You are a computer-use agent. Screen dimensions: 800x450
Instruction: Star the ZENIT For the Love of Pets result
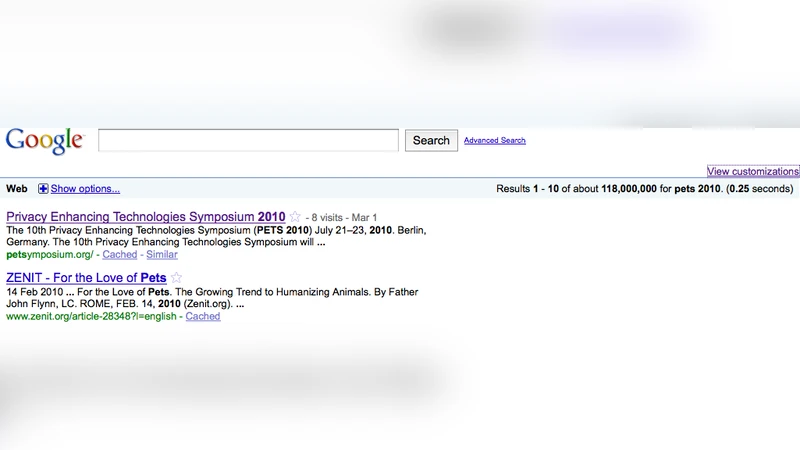pyautogui.click(x=177, y=278)
